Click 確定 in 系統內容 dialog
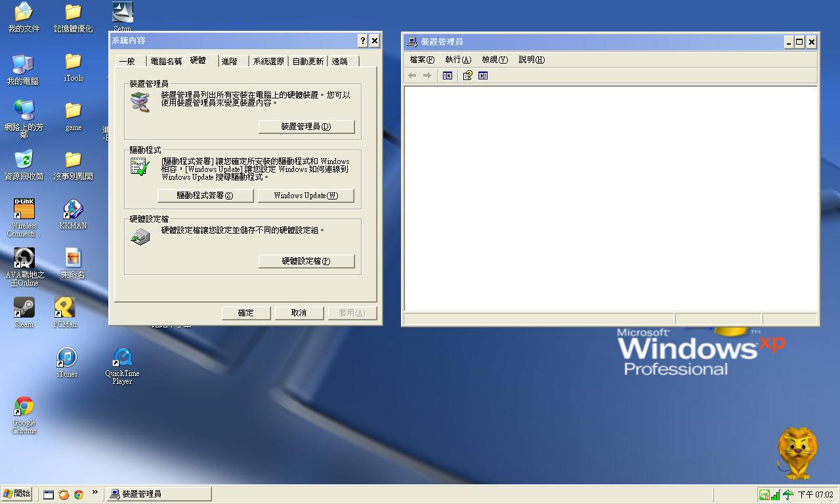This screenshot has width=840, height=504. click(246, 313)
